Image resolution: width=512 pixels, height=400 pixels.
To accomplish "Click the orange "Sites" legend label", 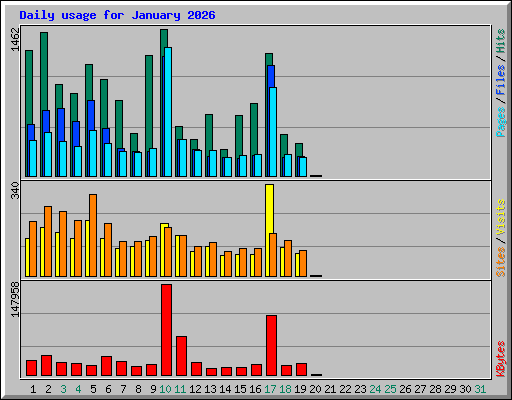I will click(500, 262).
